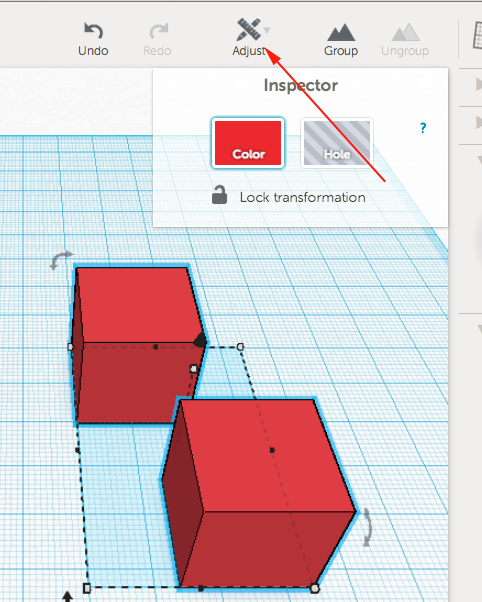Click the bottom-right corner resize handle
Image resolution: width=482 pixels, height=602 pixels.
[x=315, y=588]
